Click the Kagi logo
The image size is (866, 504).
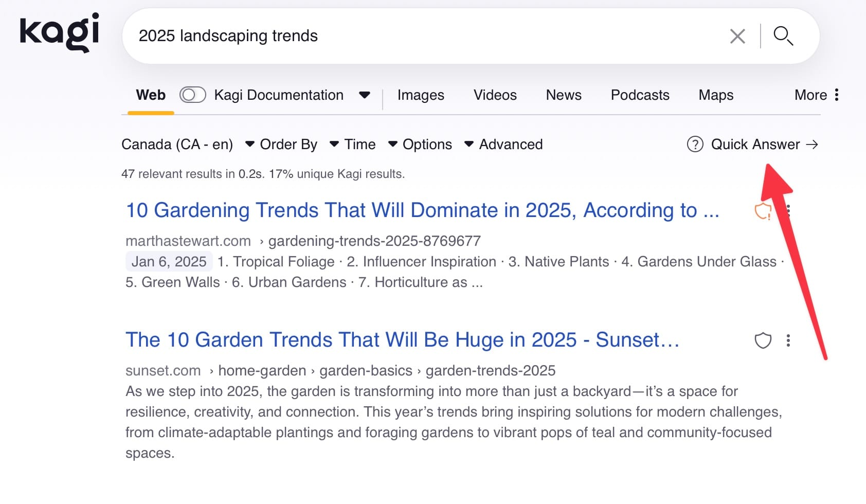tap(59, 33)
